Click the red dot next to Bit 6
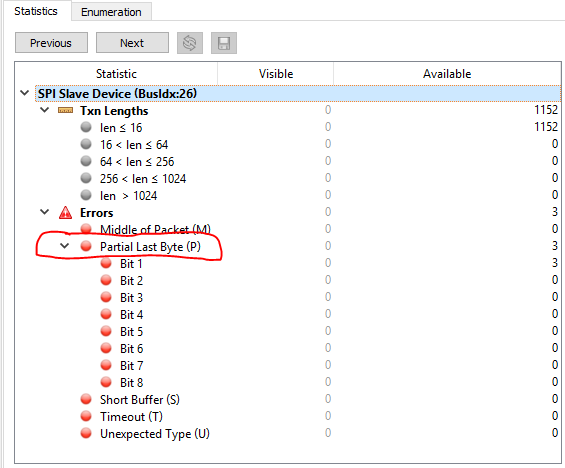 pyautogui.click(x=106, y=348)
